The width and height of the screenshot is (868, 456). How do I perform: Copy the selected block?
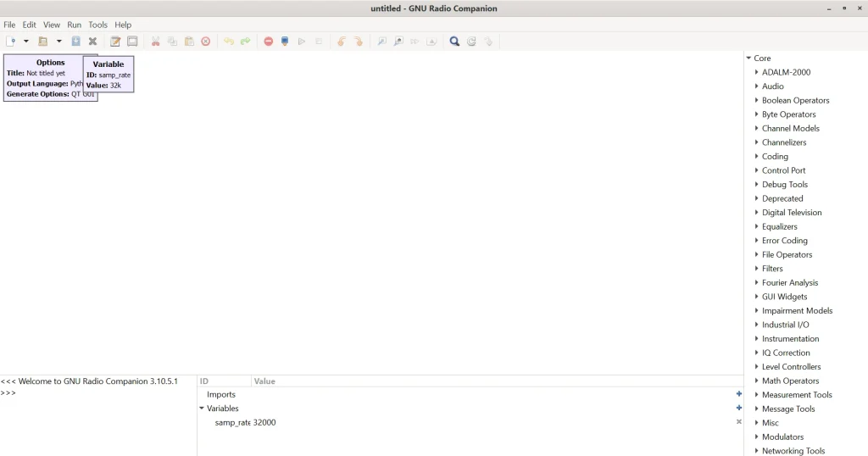tap(172, 42)
